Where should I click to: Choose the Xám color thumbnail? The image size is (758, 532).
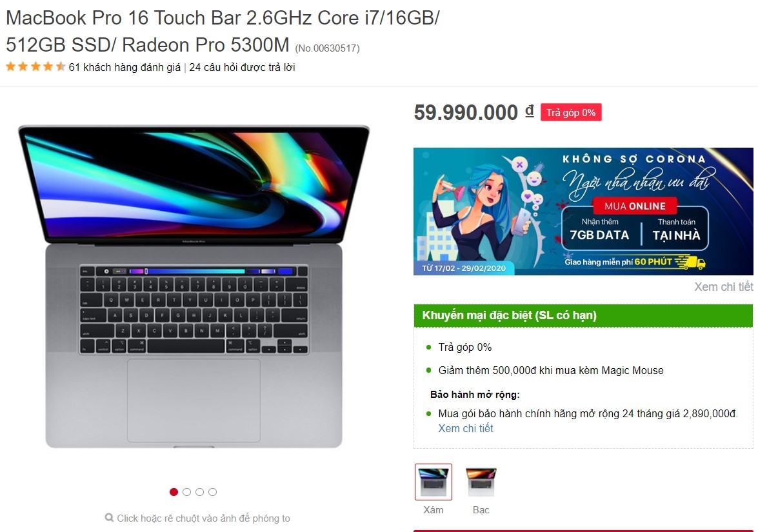click(434, 482)
